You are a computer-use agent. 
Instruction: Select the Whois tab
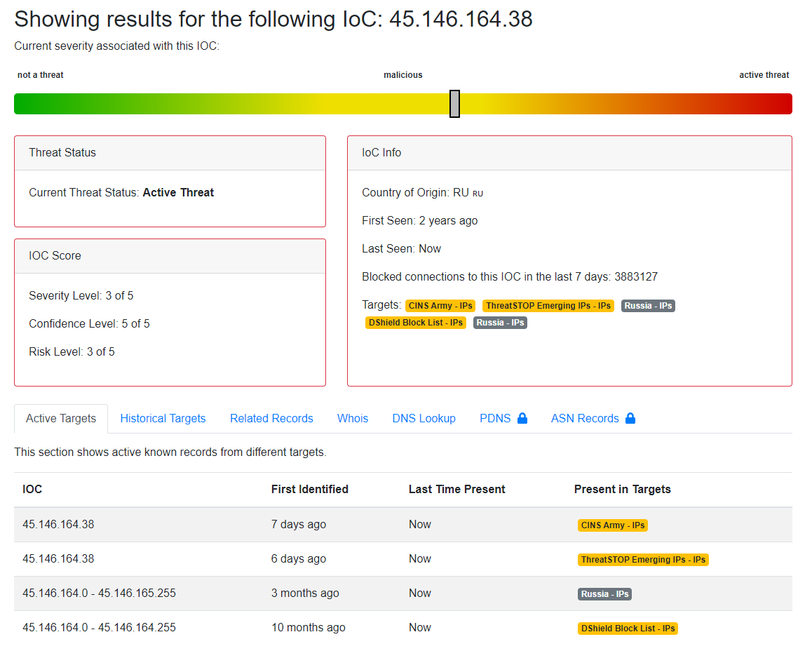click(352, 418)
